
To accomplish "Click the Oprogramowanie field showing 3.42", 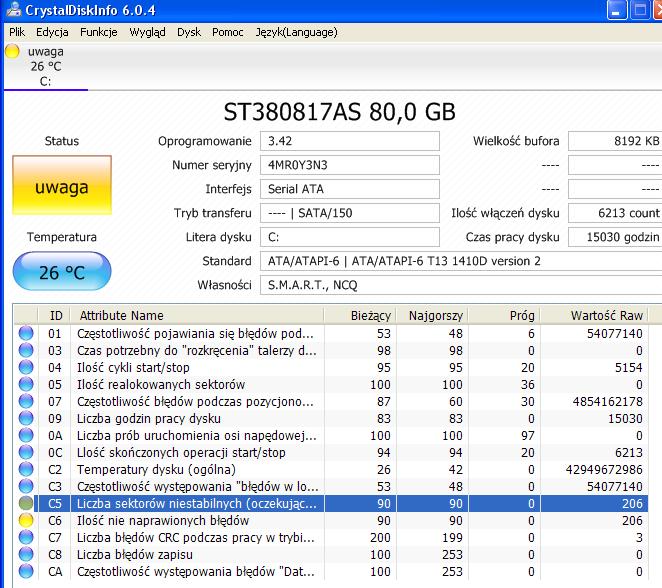I will click(x=350, y=141).
